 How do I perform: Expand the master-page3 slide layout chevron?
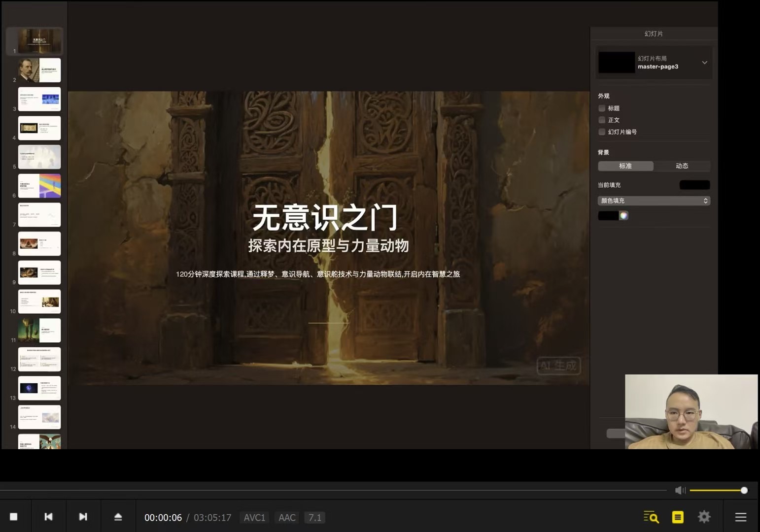(x=704, y=63)
